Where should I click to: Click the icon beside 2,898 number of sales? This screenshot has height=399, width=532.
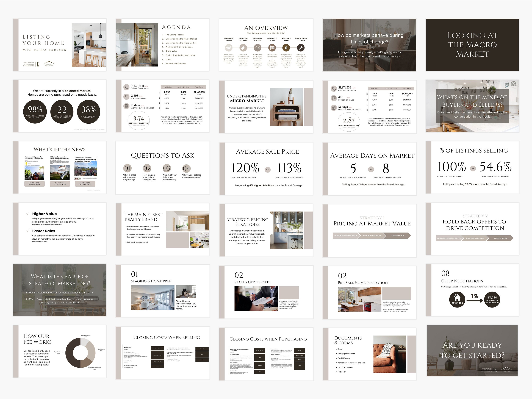coord(126,97)
